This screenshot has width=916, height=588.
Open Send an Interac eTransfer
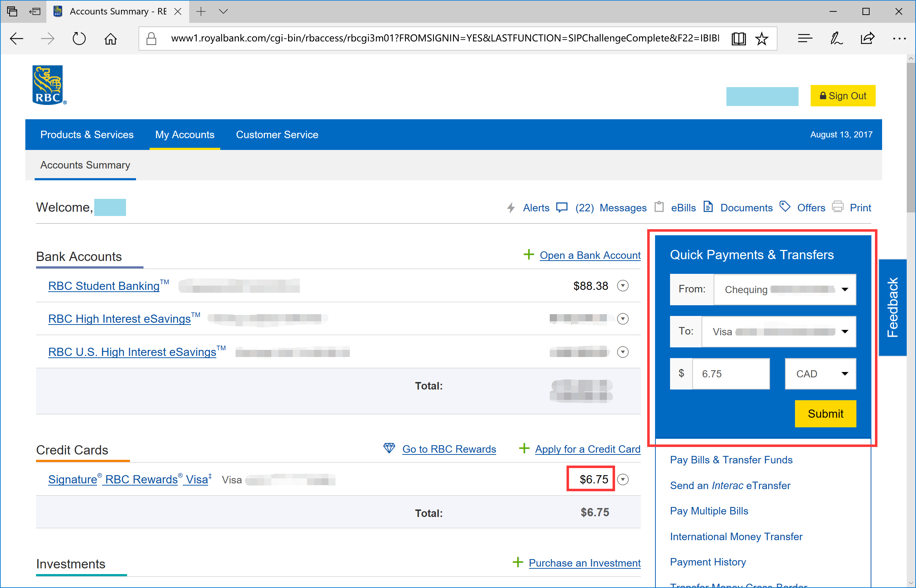tap(730, 485)
